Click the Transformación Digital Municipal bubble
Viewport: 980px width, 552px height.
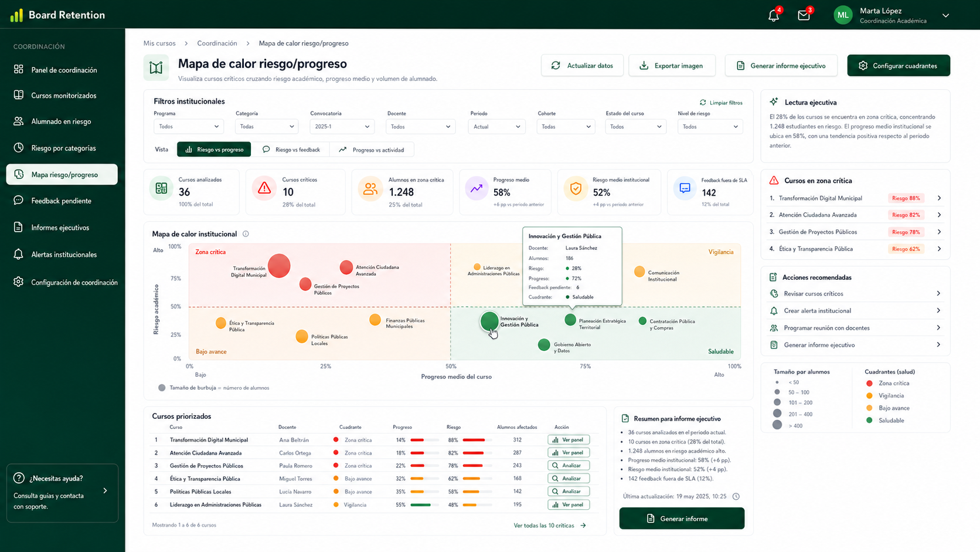[x=279, y=266]
